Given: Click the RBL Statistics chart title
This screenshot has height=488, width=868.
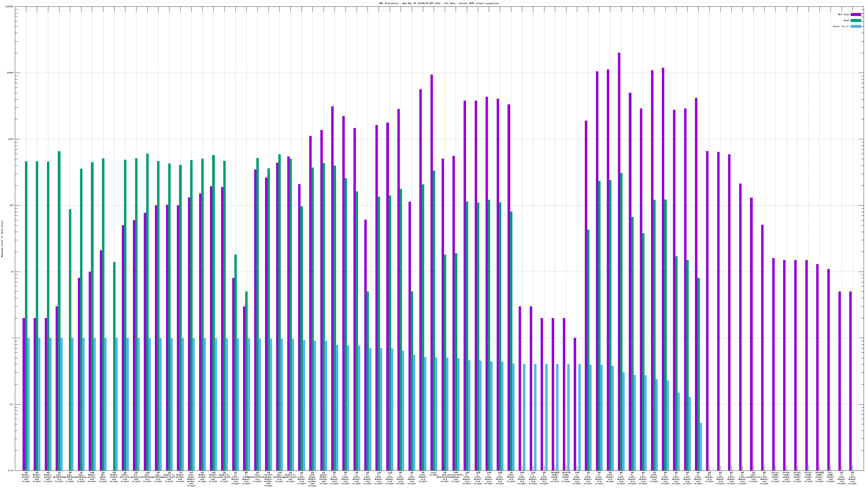Looking at the screenshot, I should tap(439, 3).
